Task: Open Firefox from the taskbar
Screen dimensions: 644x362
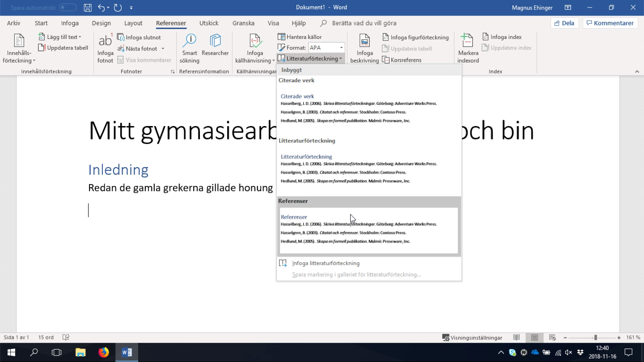Action: point(104,352)
